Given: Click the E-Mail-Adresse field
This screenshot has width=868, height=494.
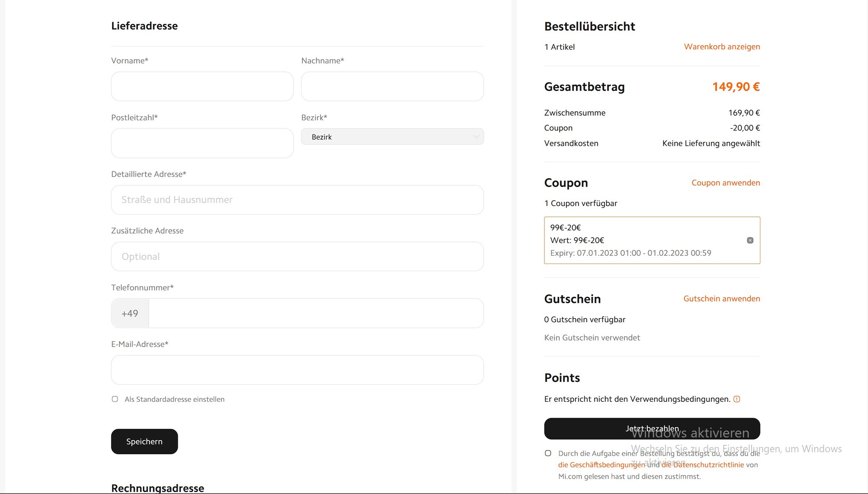Looking at the screenshot, I should pyautogui.click(x=297, y=370).
